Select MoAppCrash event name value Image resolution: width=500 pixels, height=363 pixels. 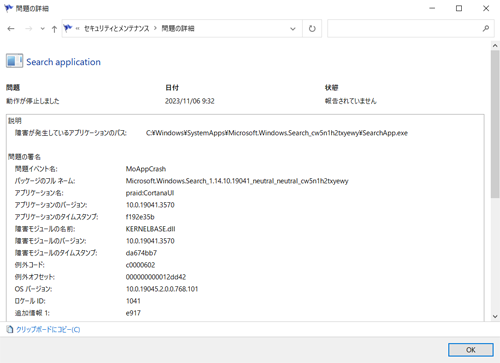(146, 169)
